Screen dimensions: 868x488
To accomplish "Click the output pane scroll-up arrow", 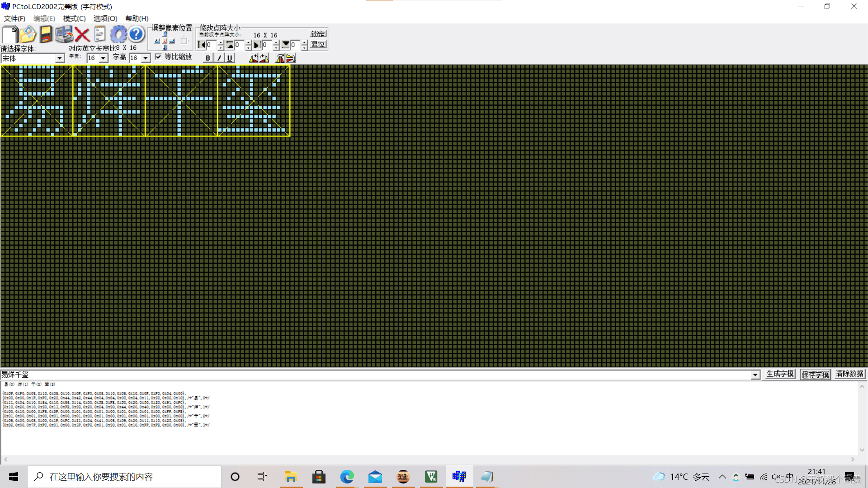I will (x=862, y=386).
